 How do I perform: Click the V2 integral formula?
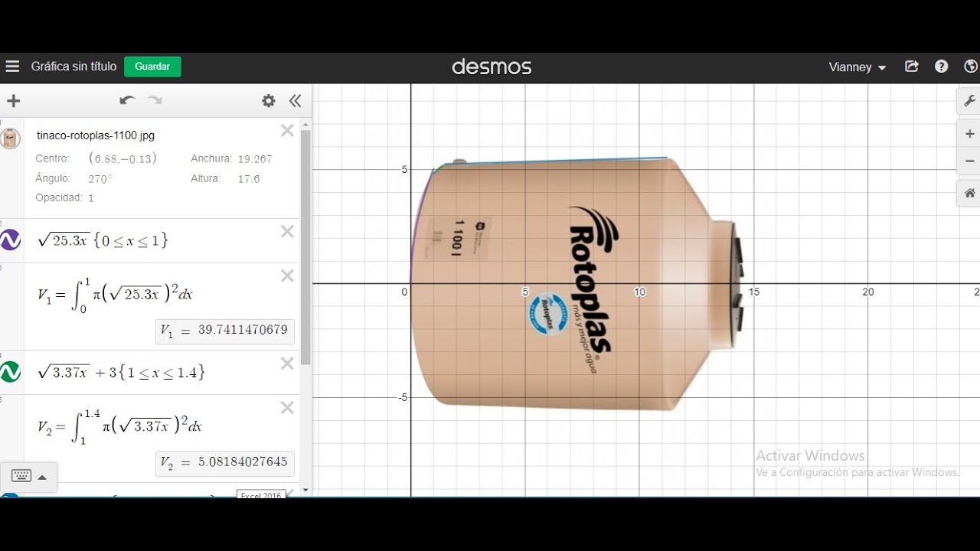(x=120, y=426)
